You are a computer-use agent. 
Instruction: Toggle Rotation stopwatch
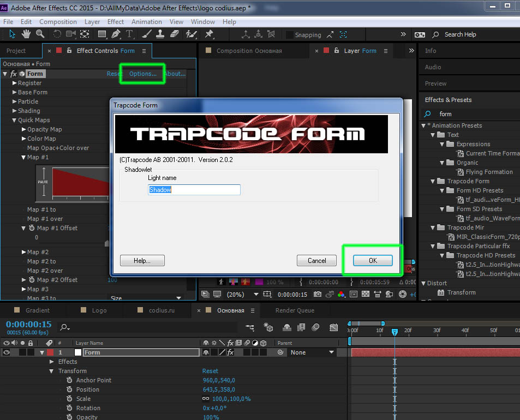point(69,408)
